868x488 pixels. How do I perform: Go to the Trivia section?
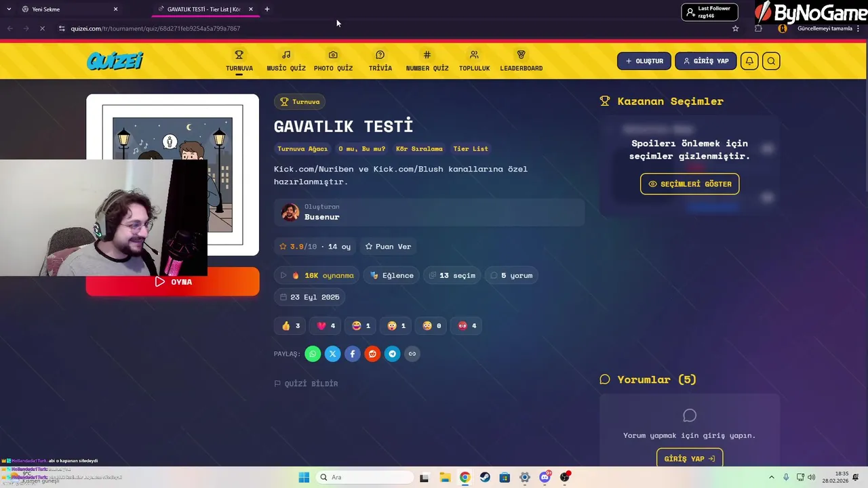coord(380,61)
